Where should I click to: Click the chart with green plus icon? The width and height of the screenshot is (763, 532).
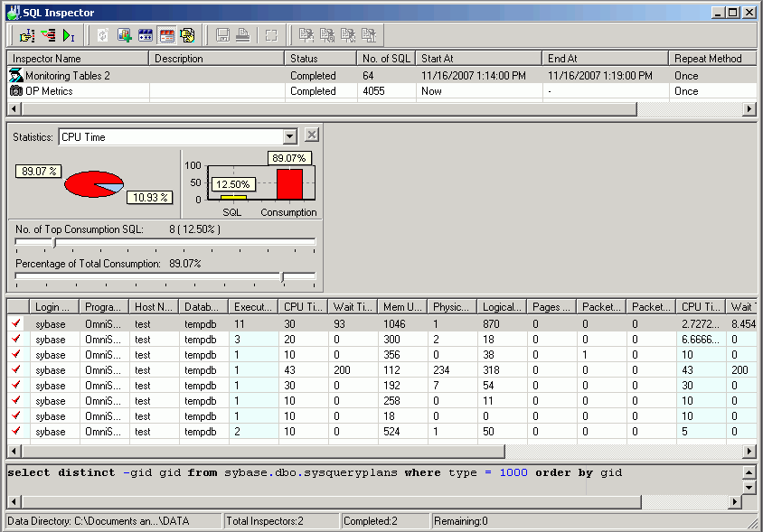coord(124,35)
